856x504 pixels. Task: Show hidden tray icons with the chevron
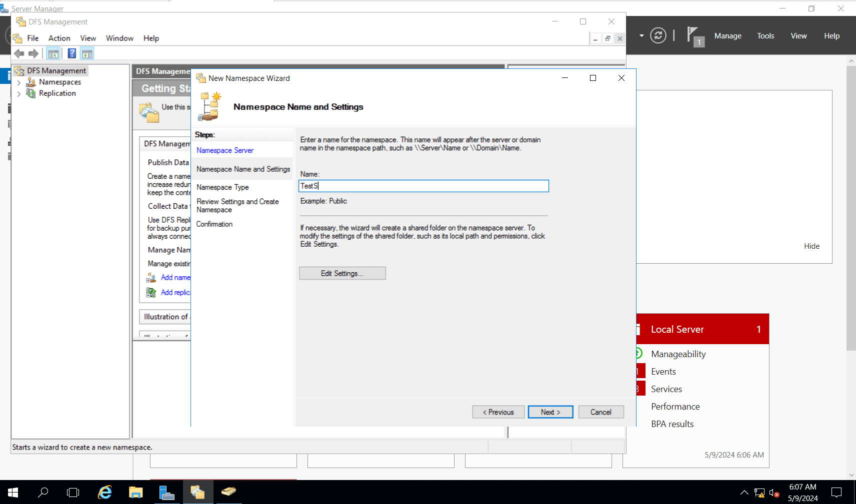click(744, 493)
